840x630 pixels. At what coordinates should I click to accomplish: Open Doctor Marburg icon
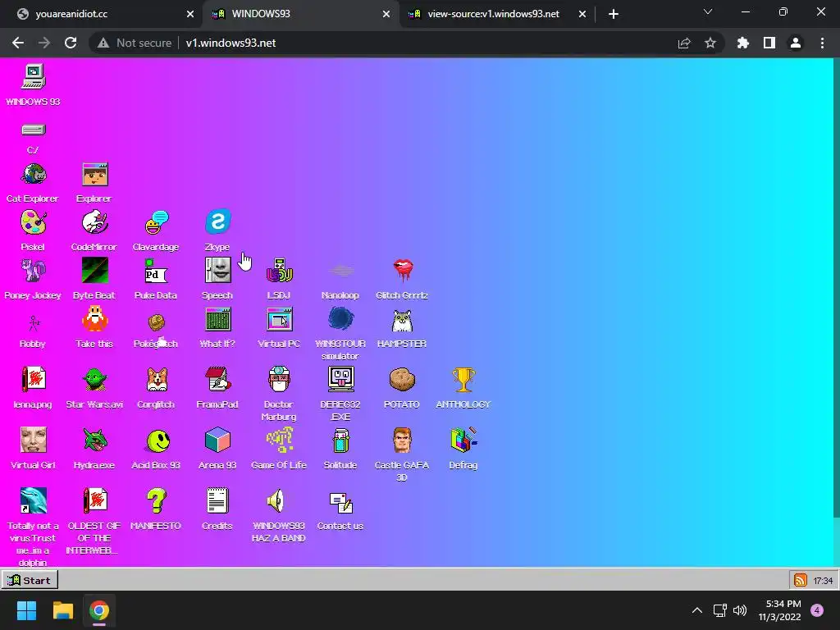click(279, 379)
